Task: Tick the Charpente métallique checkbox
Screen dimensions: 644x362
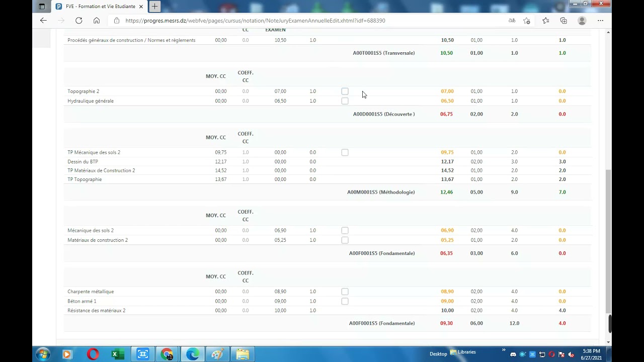Action: [x=345, y=292]
